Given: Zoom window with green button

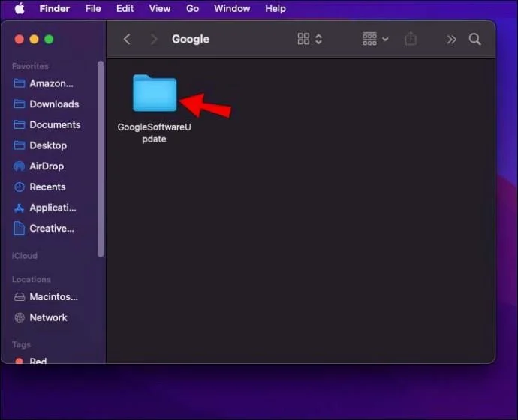Looking at the screenshot, I should (x=49, y=40).
